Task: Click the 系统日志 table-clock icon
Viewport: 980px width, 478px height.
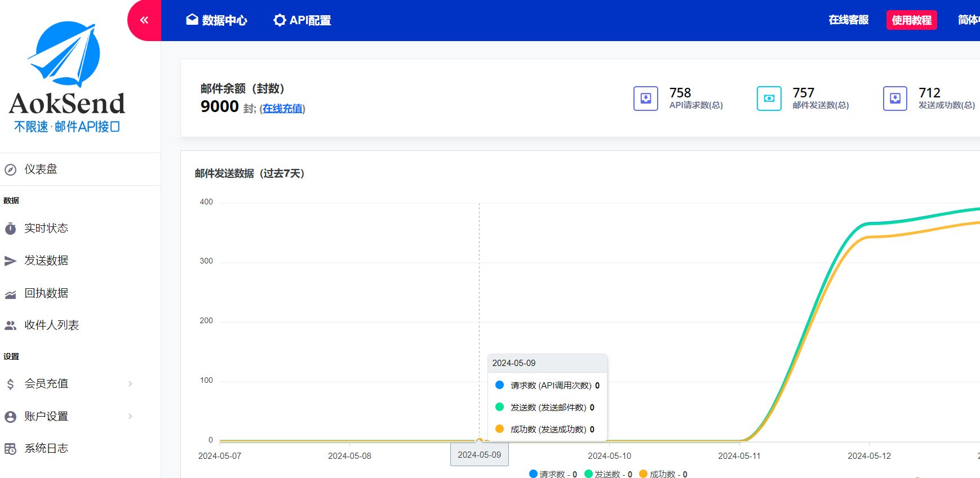Action: tap(10, 449)
